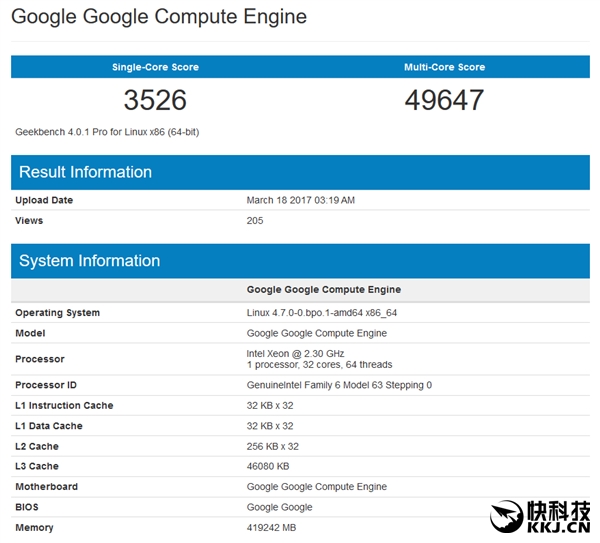Click the Views label
The image size is (600, 543).
(x=29, y=221)
